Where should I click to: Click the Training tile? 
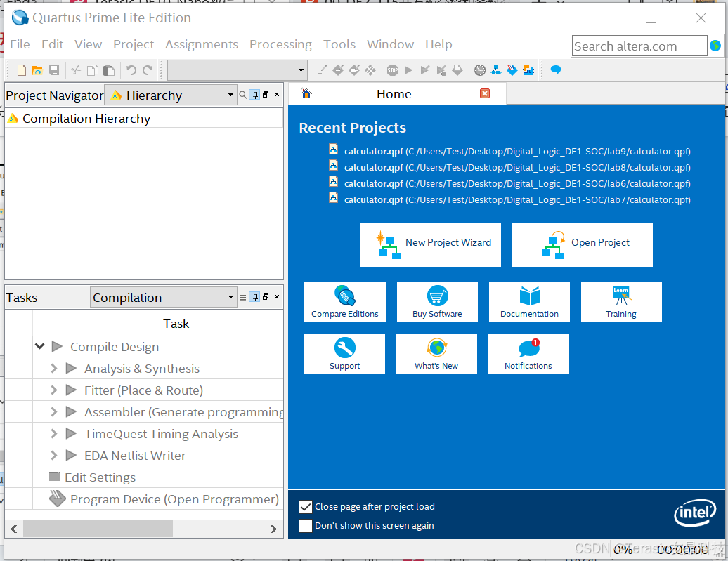[x=621, y=302]
